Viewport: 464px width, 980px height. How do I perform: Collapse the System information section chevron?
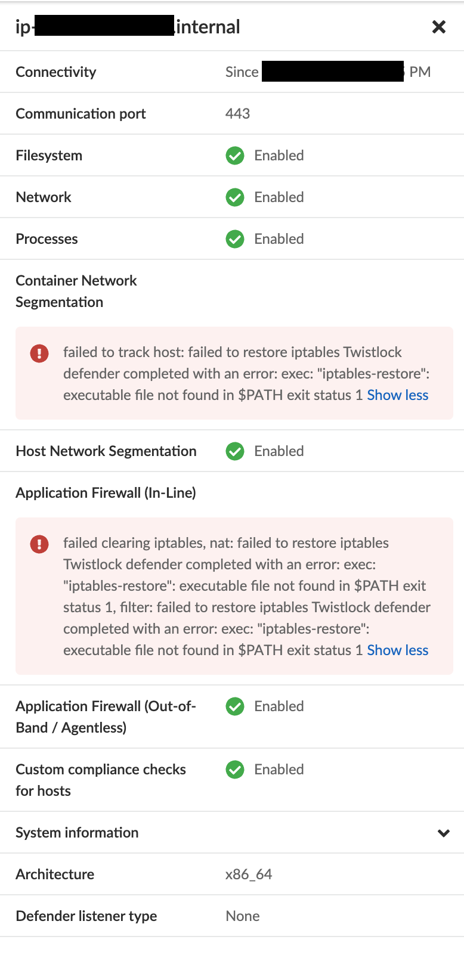point(443,833)
